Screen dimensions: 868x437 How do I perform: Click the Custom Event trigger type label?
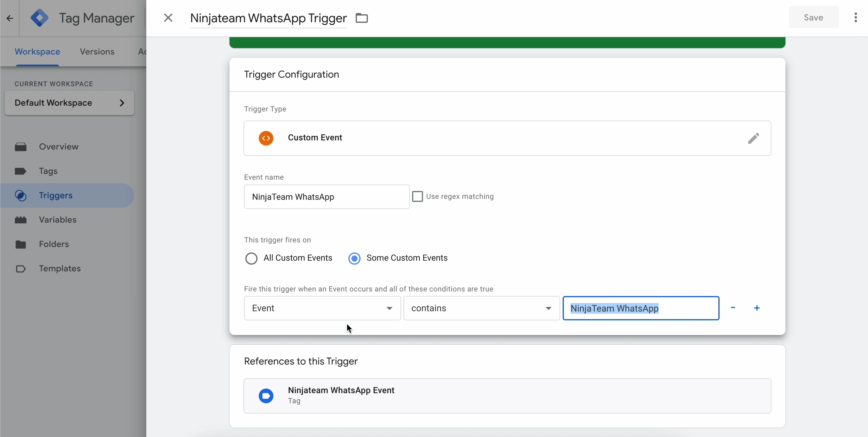[315, 137]
